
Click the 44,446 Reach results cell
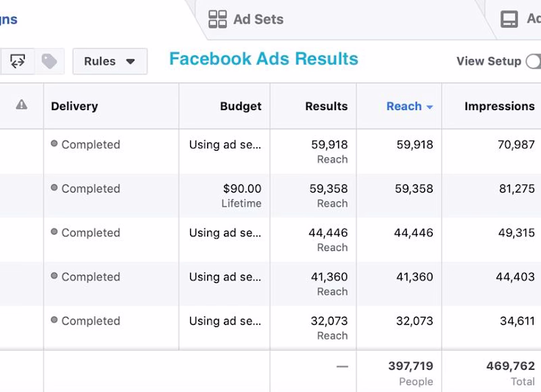328,239
